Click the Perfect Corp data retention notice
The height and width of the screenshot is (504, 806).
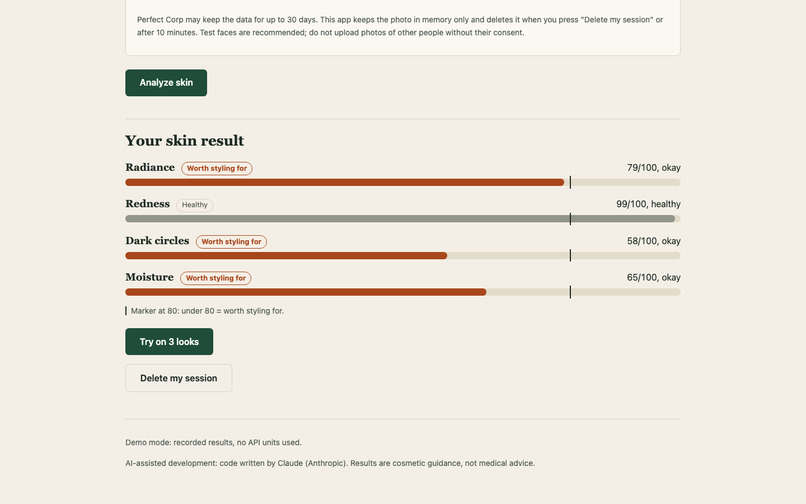coord(400,26)
